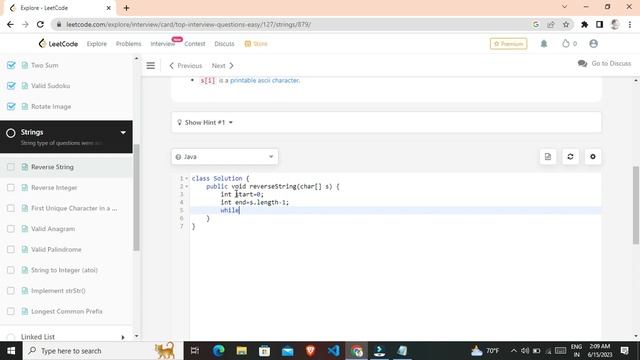
Task: Open the Java language dropdown
Action: click(x=224, y=157)
